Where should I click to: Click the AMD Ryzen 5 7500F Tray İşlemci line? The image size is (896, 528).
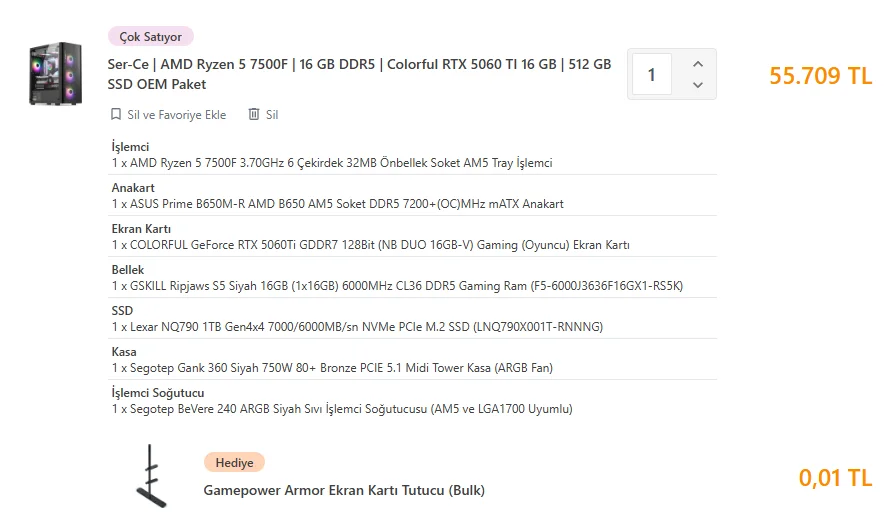click(332, 163)
